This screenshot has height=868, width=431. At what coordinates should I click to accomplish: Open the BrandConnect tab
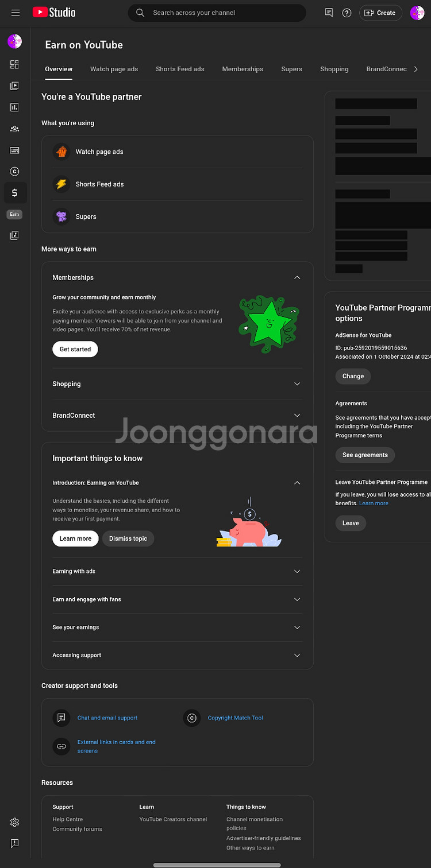click(x=387, y=69)
